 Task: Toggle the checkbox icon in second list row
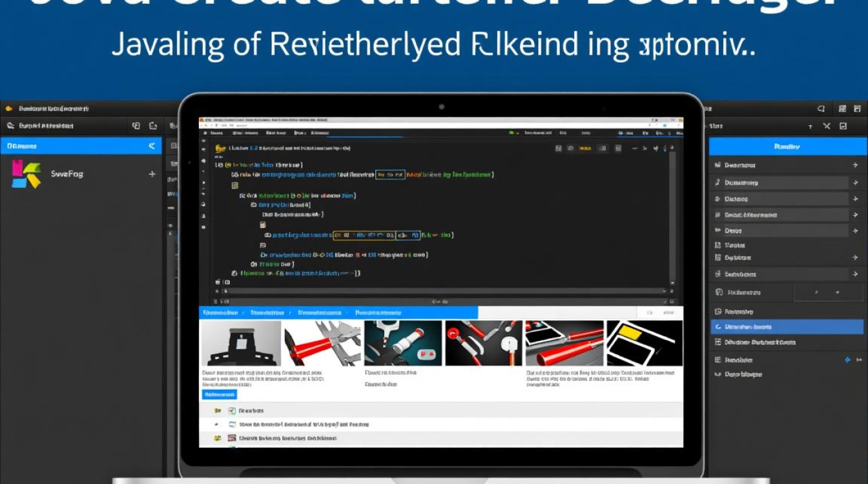[232, 425]
